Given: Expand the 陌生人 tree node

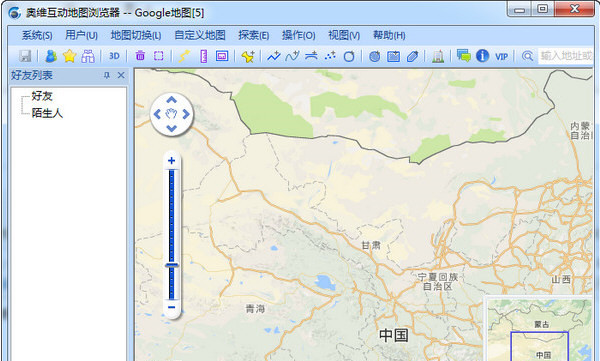Looking at the screenshot, I should coord(47,113).
